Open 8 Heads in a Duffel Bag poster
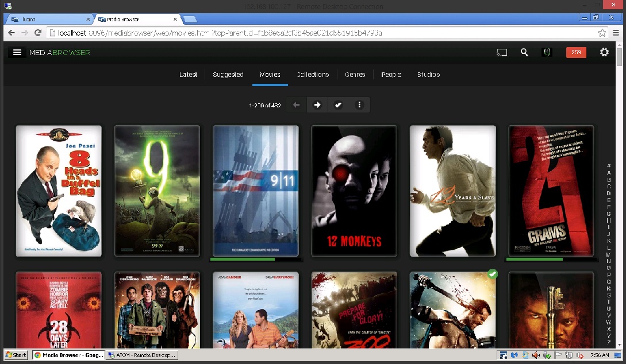 [x=59, y=191]
